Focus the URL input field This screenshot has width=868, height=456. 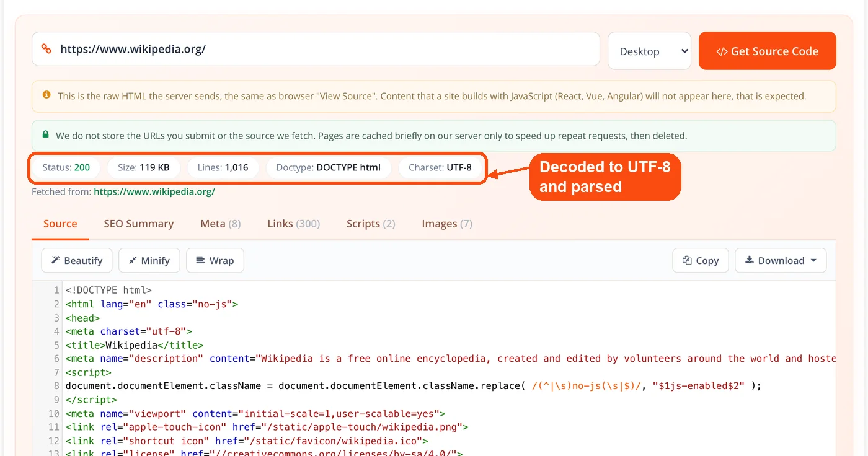pyautogui.click(x=316, y=49)
